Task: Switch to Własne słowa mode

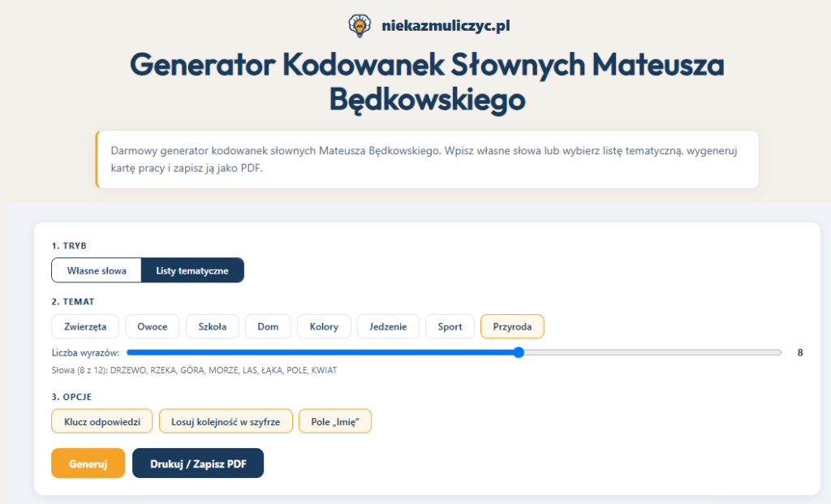Action: [97, 270]
